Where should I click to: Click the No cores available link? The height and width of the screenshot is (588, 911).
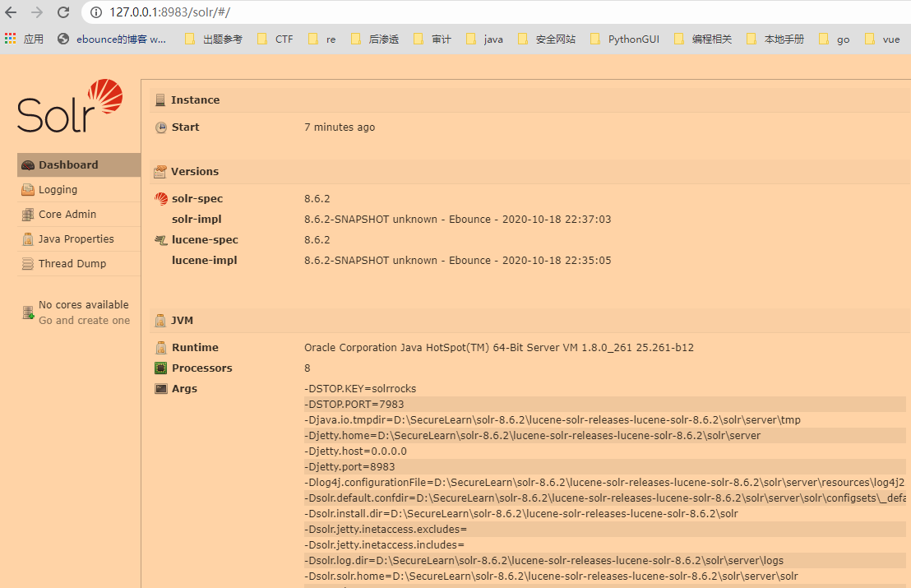[x=83, y=305]
